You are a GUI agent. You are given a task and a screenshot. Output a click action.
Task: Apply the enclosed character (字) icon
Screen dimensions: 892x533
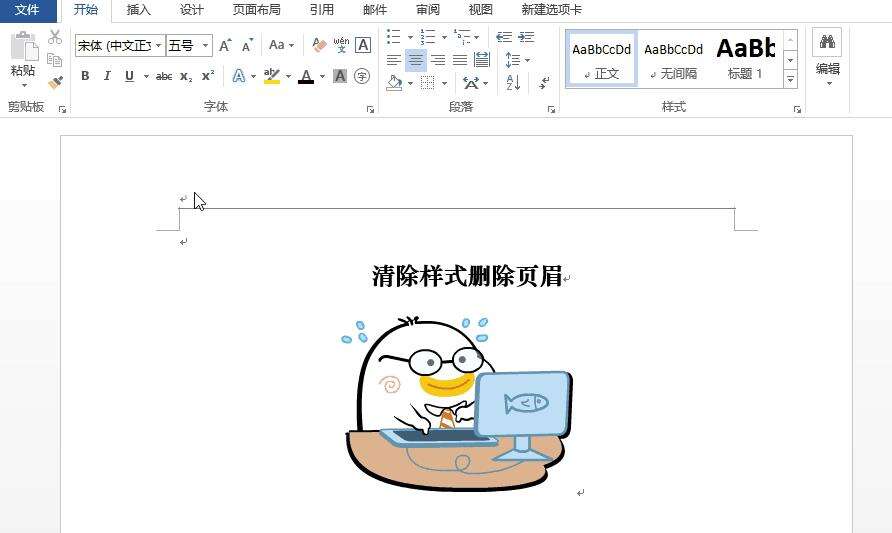362,76
